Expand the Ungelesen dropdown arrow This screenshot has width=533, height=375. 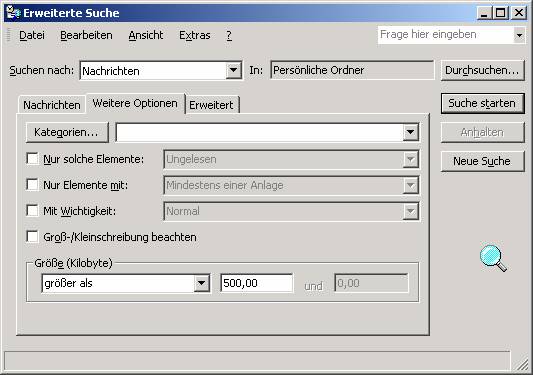[x=410, y=159]
